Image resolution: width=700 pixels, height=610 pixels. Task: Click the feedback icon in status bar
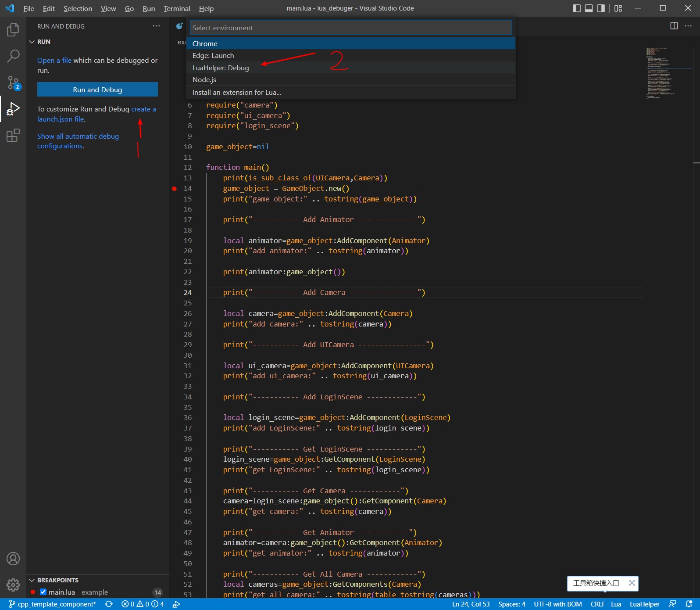pos(672,604)
